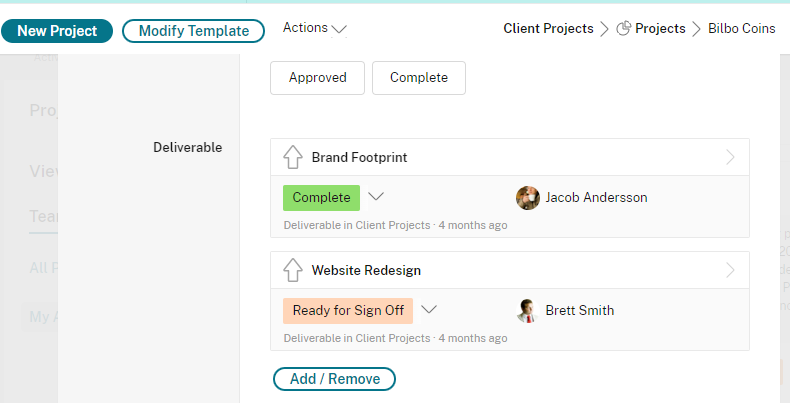This screenshot has height=403, width=790.
Task: Open the Actions dropdown menu
Action: (x=314, y=28)
